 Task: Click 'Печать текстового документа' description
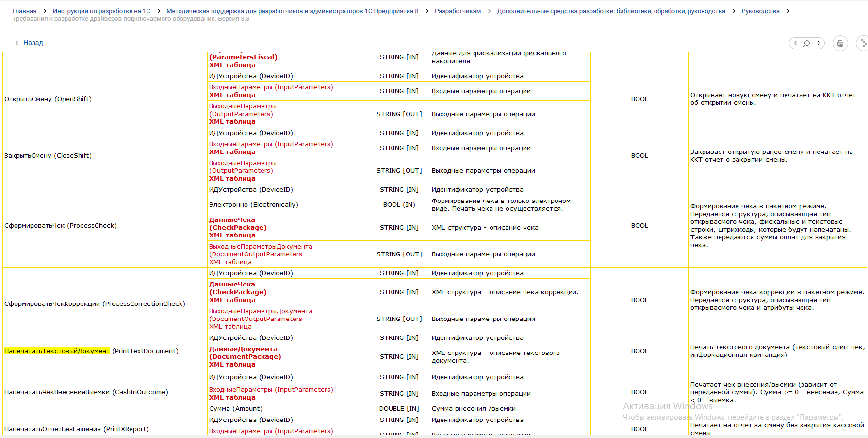pos(777,351)
